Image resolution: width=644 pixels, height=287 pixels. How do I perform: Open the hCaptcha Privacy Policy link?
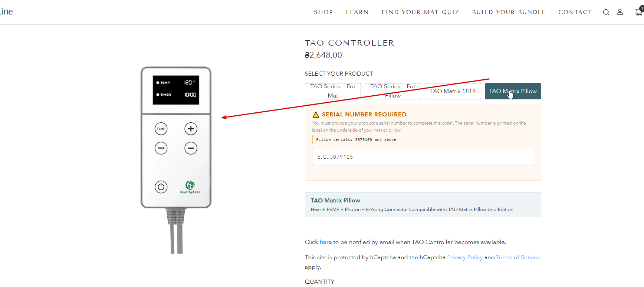[465, 257]
